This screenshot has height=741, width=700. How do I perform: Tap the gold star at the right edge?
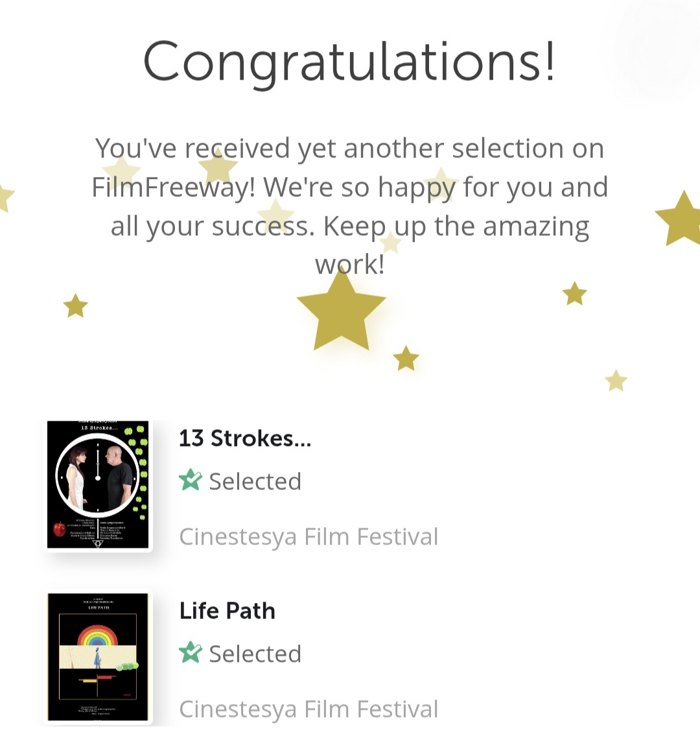pos(682,219)
